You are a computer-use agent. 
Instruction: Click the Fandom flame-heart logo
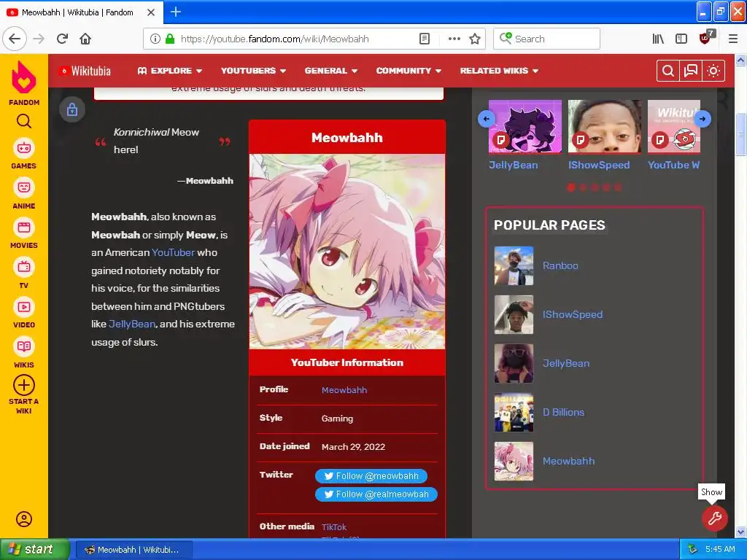(x=23, y=77)
